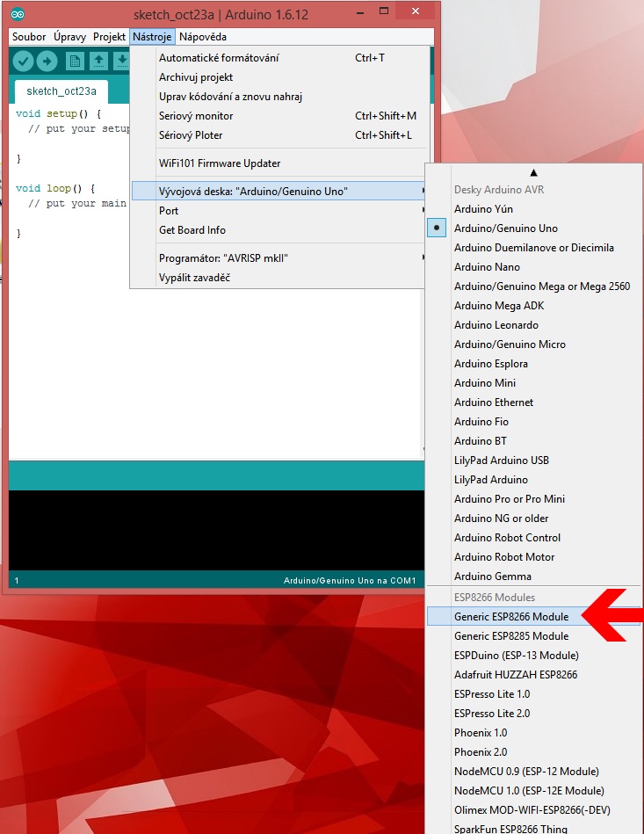The image size is (644, 834).
Task: Create a new sketch with the New icon
Action: click(75, 61)
